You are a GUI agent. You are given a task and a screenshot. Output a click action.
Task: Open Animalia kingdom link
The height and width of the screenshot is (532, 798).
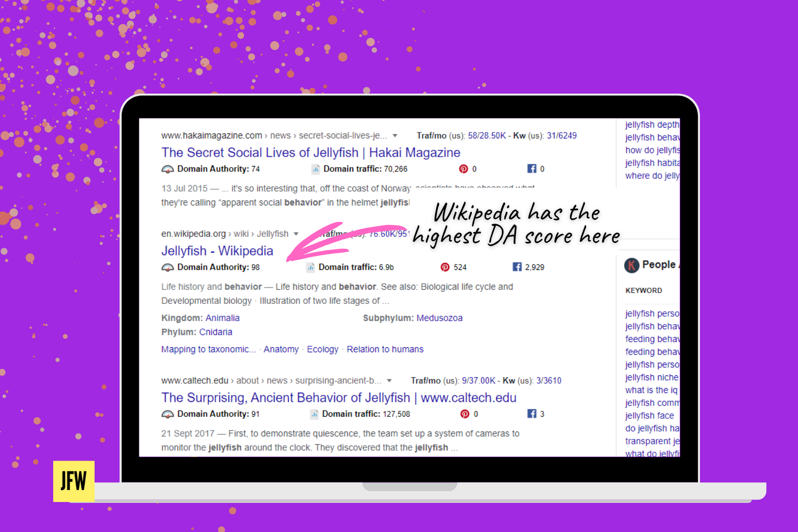tap(222, 318)
